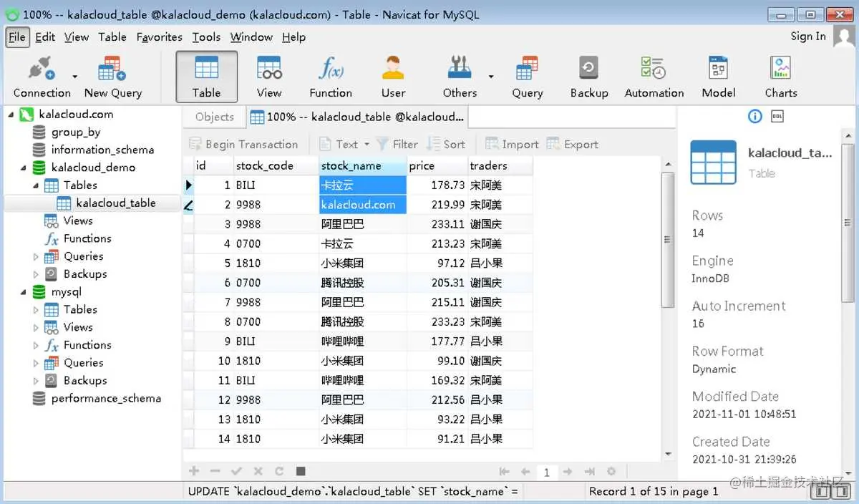Click cell with price 233.11
Image resolution: width=859 pixels, height=504 pixels.
437,224
